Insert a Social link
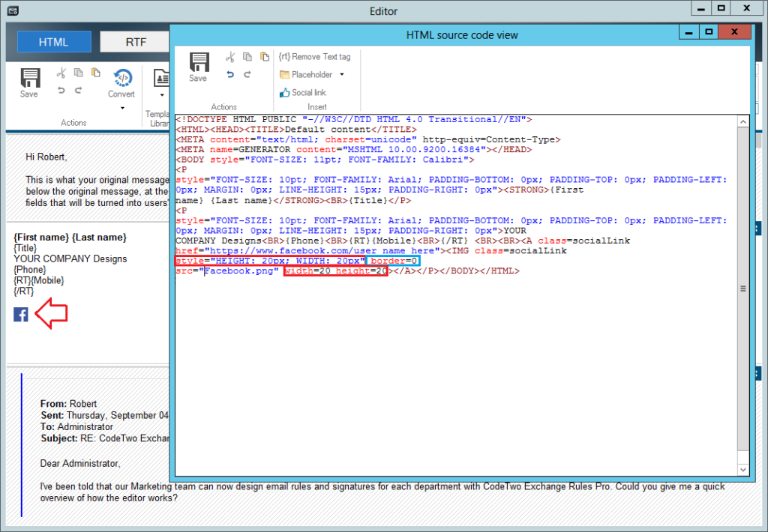The height and width of the screenshot is (532, 768). [307, 92]
